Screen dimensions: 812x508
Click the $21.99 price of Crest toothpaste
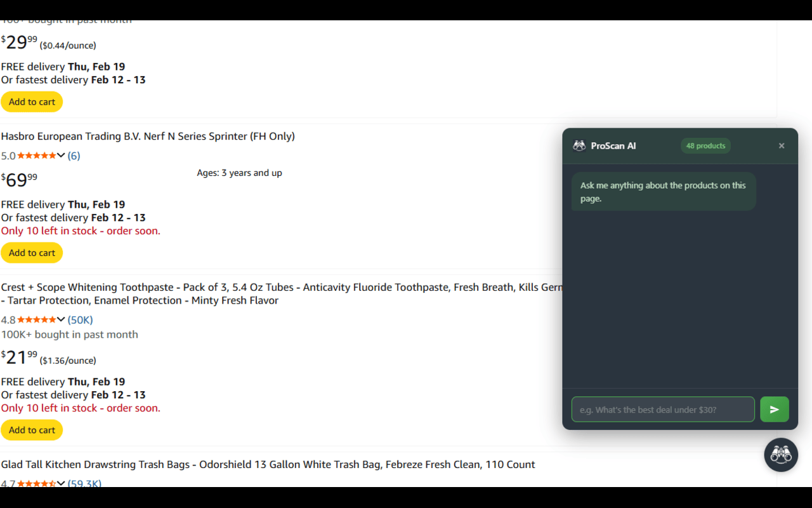tap(19, 357)
